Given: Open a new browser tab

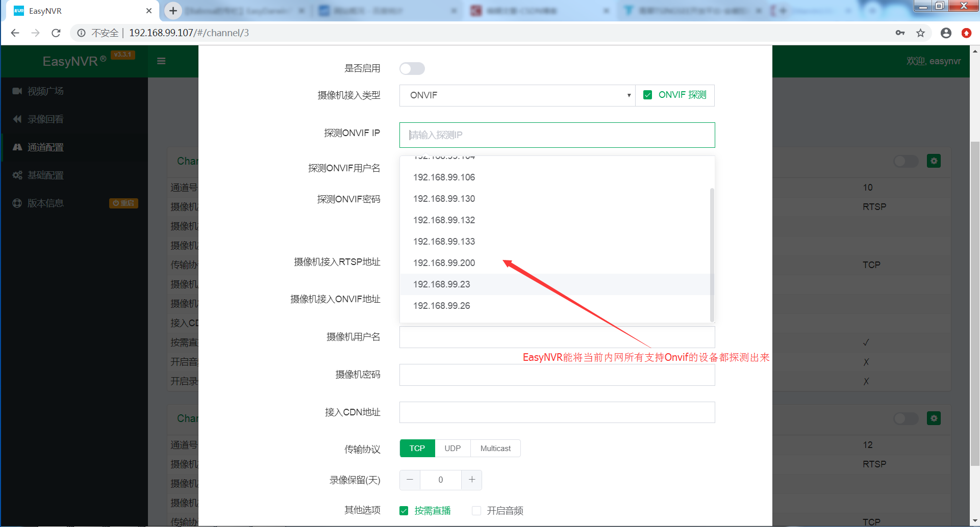Looking at the screenshot, I should click(173, 11).
